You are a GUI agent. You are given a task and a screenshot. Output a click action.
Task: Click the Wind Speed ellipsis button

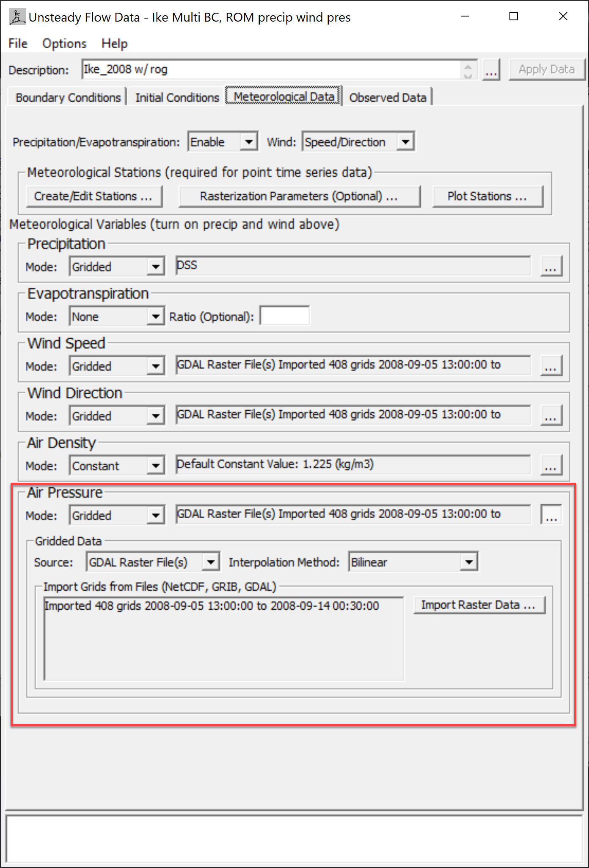click(551, 365)
